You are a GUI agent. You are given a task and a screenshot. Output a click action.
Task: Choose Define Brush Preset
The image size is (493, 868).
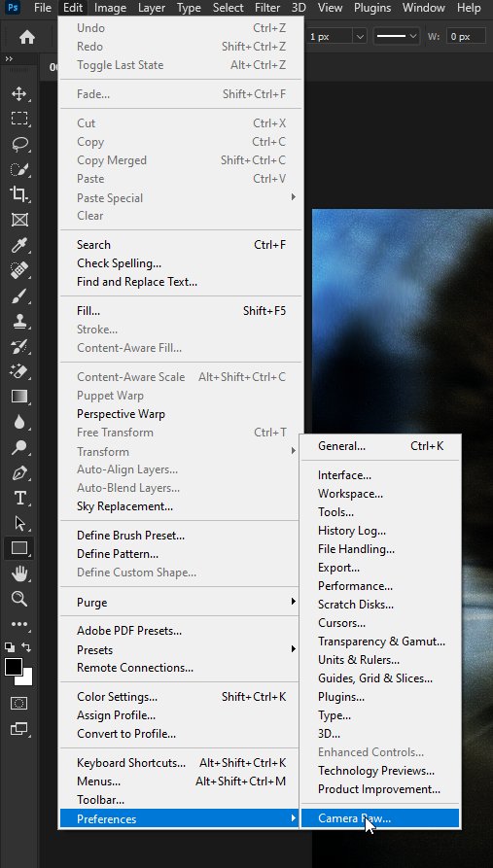(x=181, y=536)
